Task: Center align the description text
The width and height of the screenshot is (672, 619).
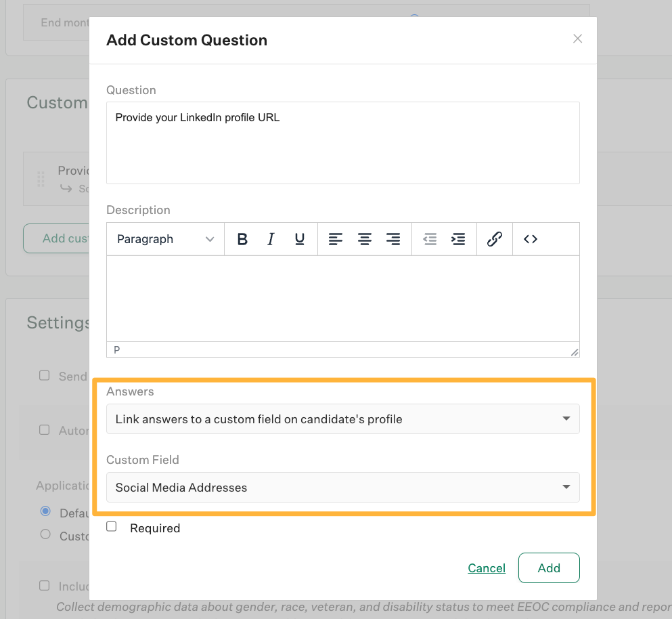Action: (364, 239)
